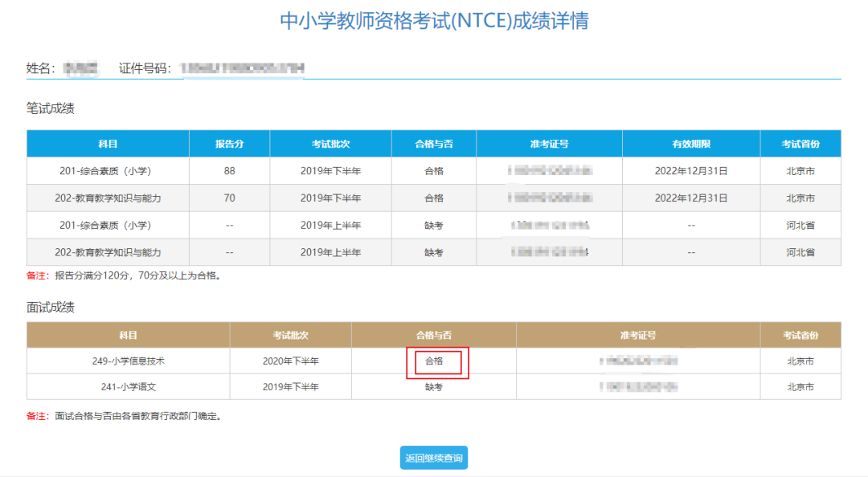
Task: Click the 缺考 entry for 2019年上半年 row
Action: [x=433, y=225]
